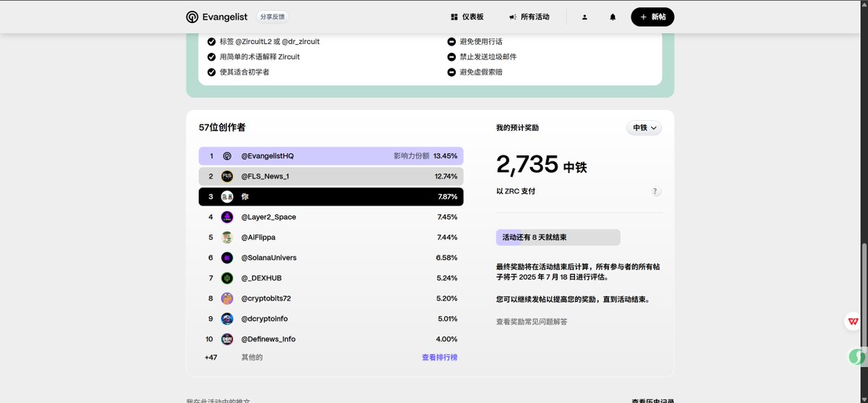Click the 12.74% share value
The height and width of the screenshot is (403, 868).
point(446,176)
